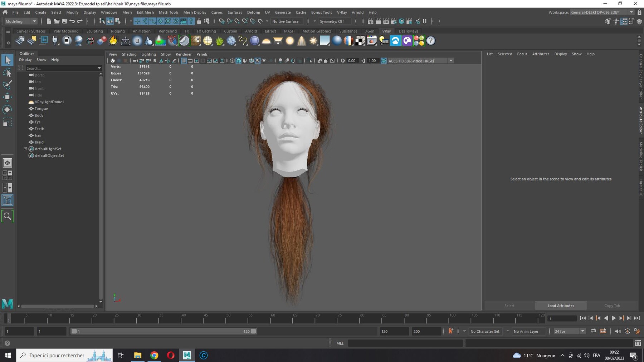Open the Workspace selector dropdown
Image resolution: width=644 pixels, height=362 pixels.
(602, 12)
